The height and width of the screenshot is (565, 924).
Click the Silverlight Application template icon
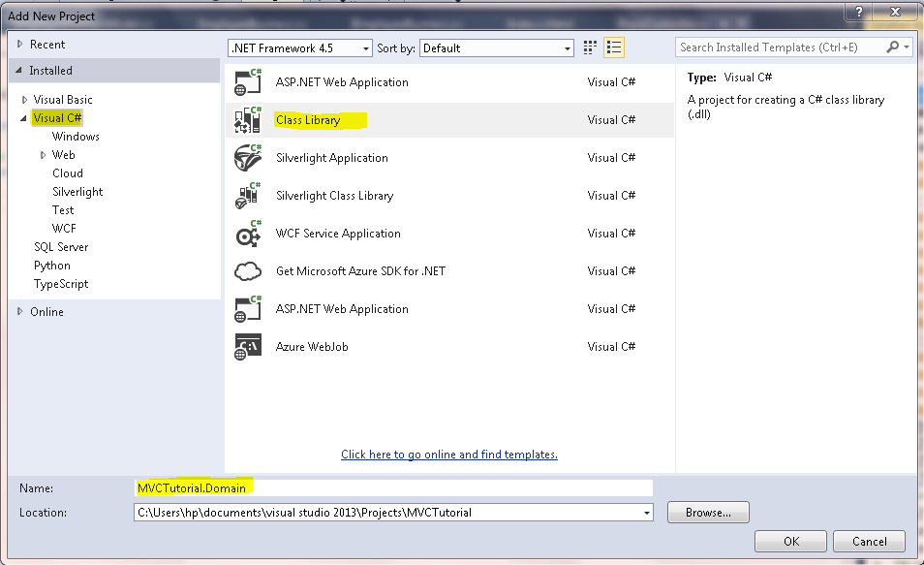tap(248, 157)
